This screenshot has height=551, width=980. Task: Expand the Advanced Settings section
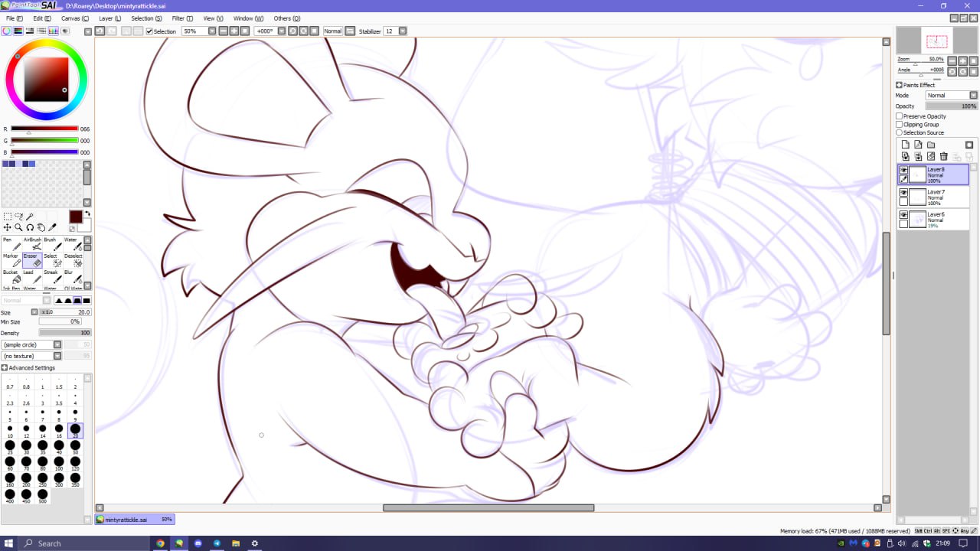coord(5,368)
